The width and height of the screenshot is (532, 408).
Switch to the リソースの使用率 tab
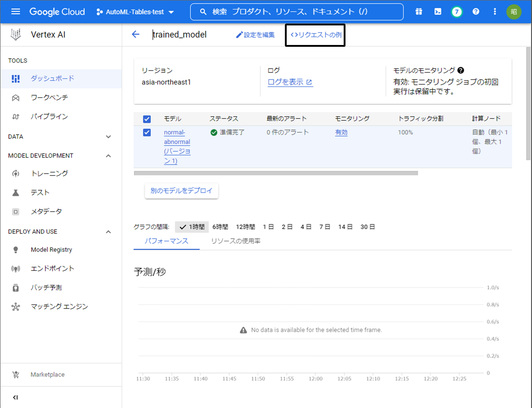click(236, 241)
